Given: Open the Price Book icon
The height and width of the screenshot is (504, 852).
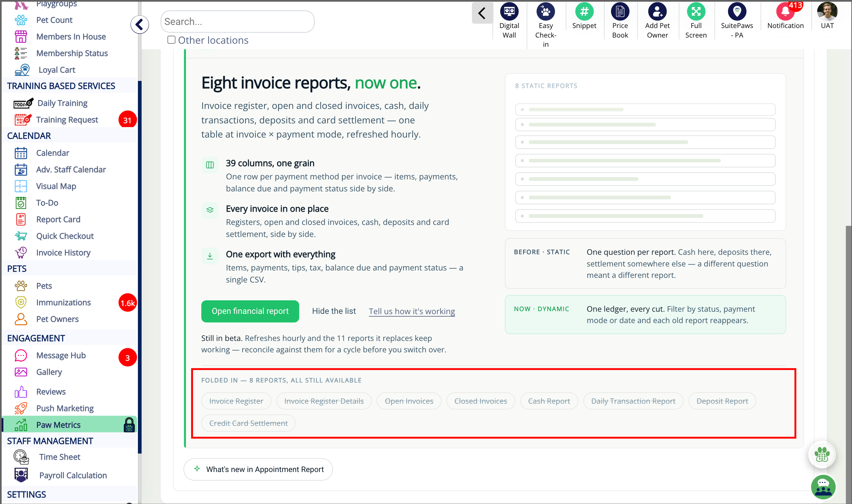Looking at the screenshot, I should (620, 12).
